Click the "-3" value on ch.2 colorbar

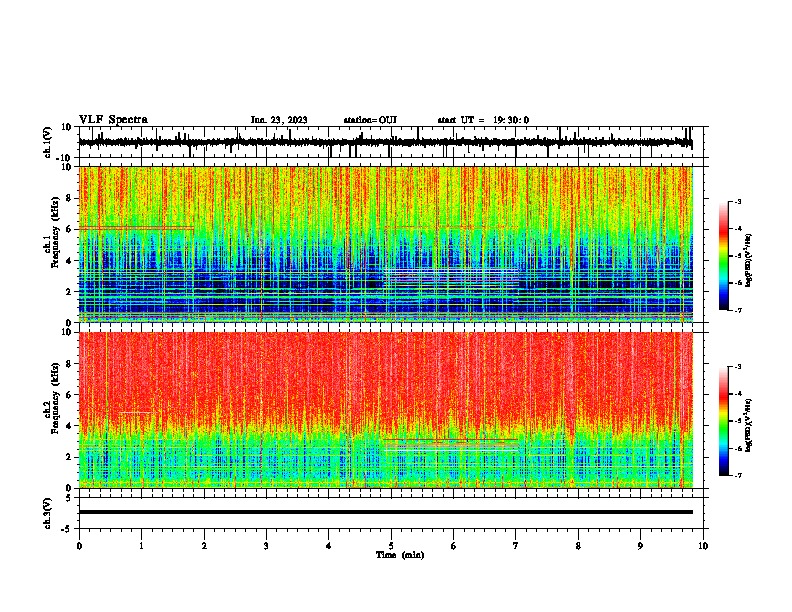pos(737,367)
